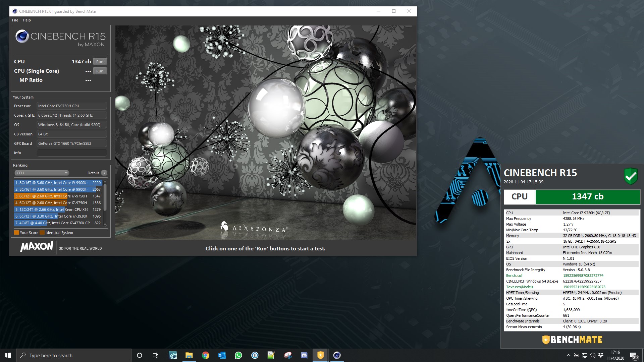The image size is (644, 362).
Task: Click the battery tray icon
Action: (x=577, y=355)
